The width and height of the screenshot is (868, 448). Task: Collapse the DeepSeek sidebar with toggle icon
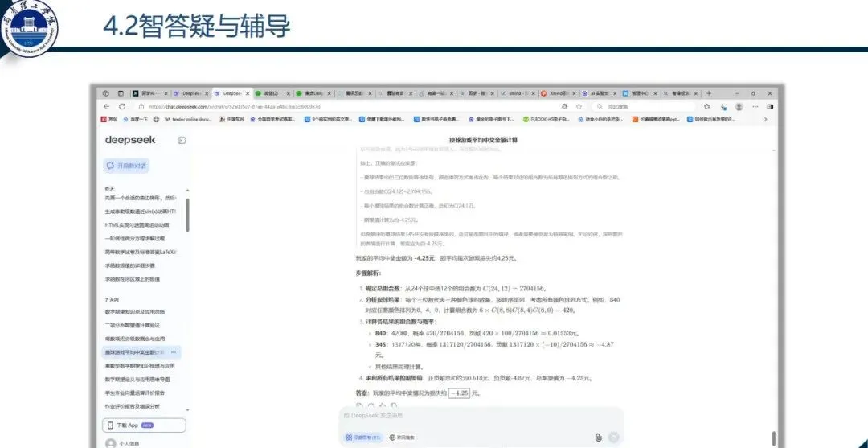(x=182, y=141)
